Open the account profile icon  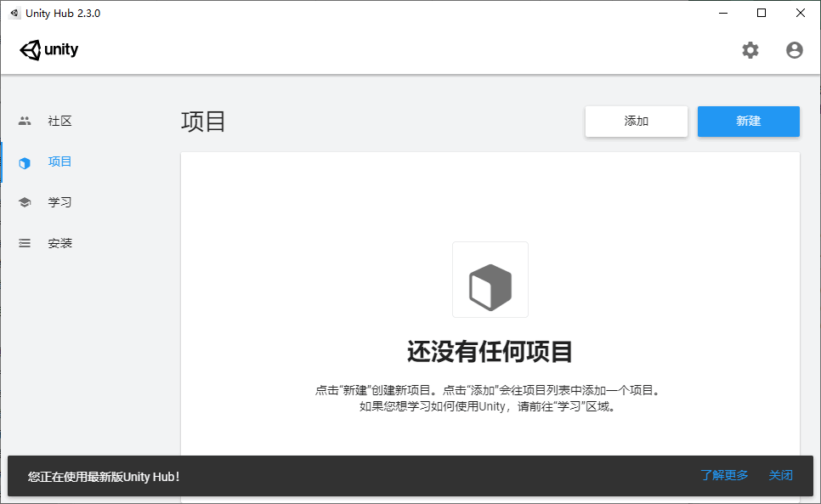[795, 50]
